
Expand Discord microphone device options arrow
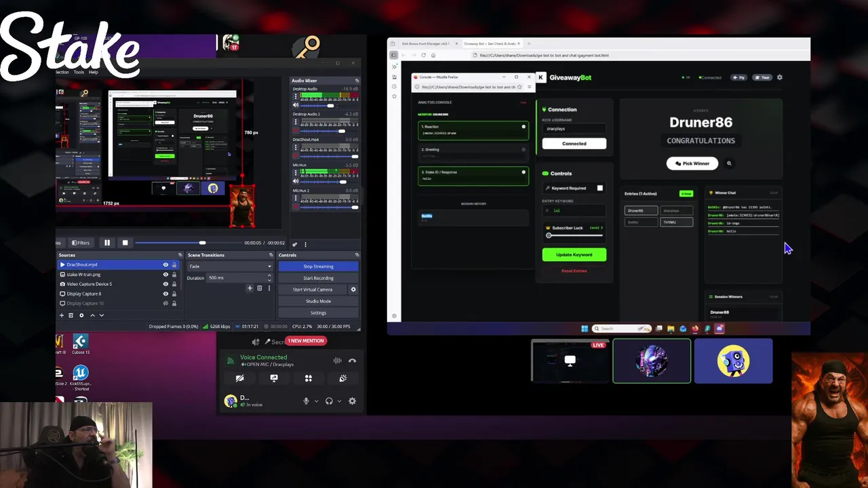316,401
